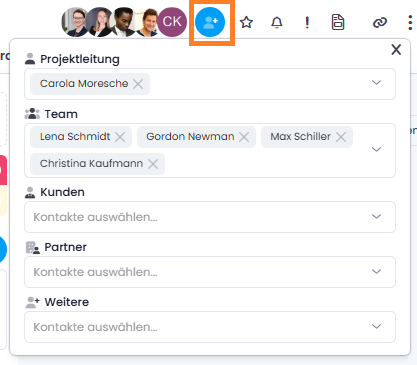Open the three-dot more options menu
This screenshot has width=417, height=365.
410,22
